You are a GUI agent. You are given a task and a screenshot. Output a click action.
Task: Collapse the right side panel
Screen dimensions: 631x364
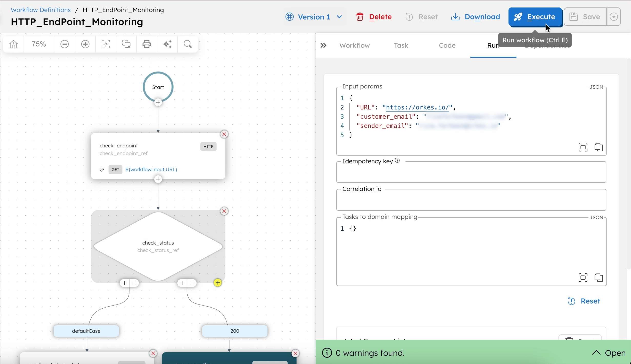click(x=323, y=45)
